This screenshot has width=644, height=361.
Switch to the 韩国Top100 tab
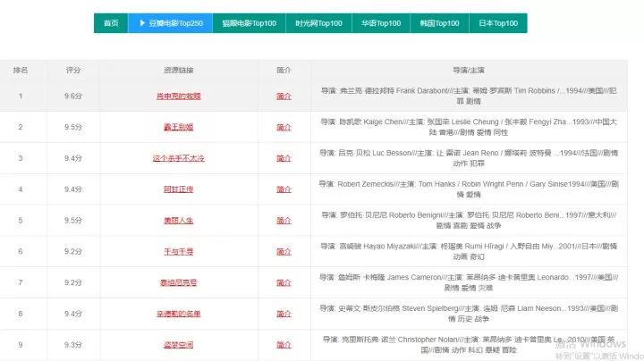pyautogui.click(x=439, y=23)
